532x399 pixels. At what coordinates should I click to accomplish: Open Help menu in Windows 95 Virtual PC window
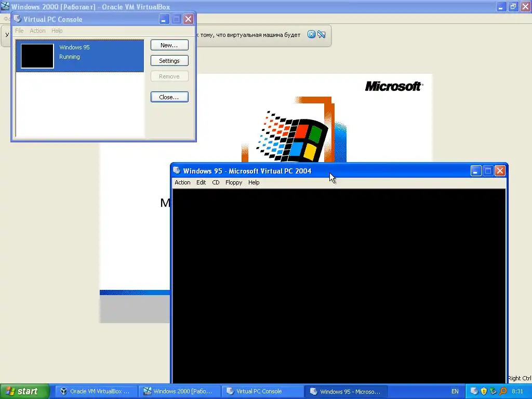click(x=254, y=182)
